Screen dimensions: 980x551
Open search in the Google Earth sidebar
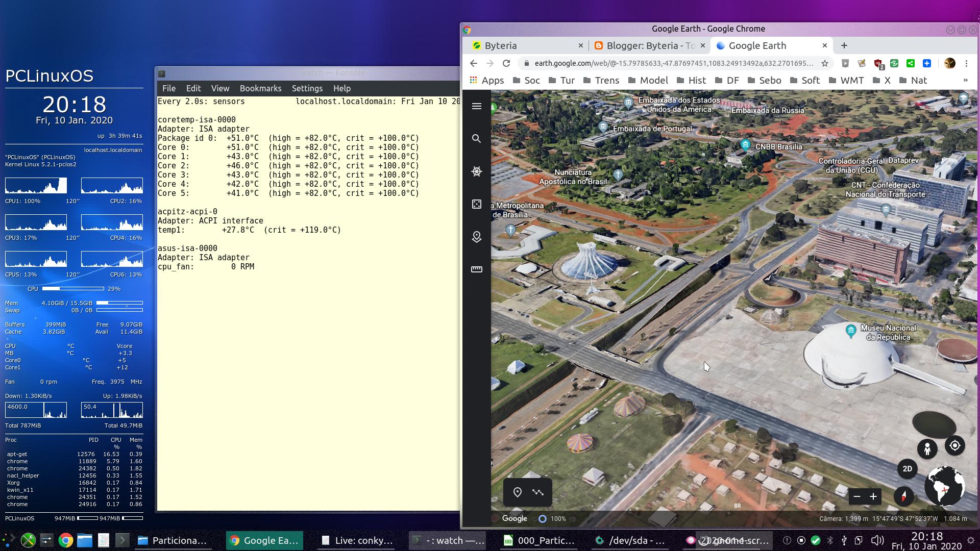point(477,139)
